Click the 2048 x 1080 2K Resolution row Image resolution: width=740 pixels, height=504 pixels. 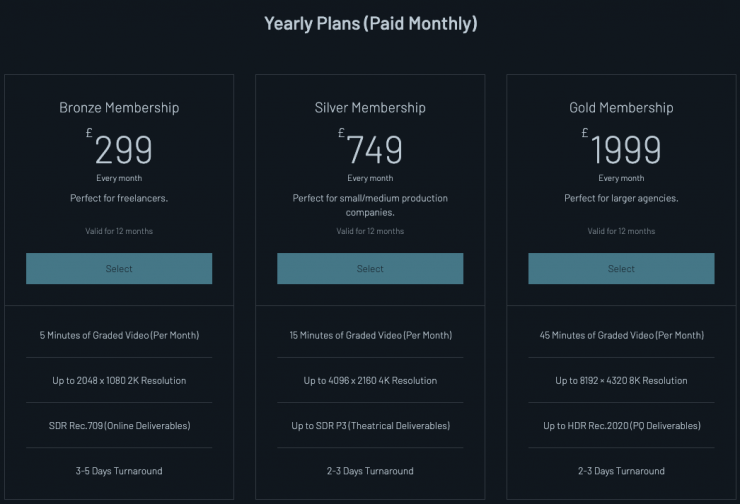click(x=119, y=380)
